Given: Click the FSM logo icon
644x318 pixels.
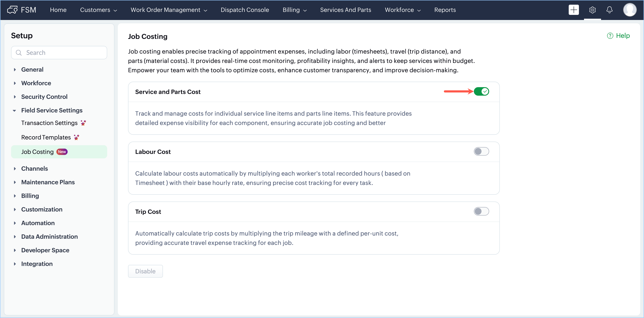Looking at the screenshot, I should pos(12,10).
